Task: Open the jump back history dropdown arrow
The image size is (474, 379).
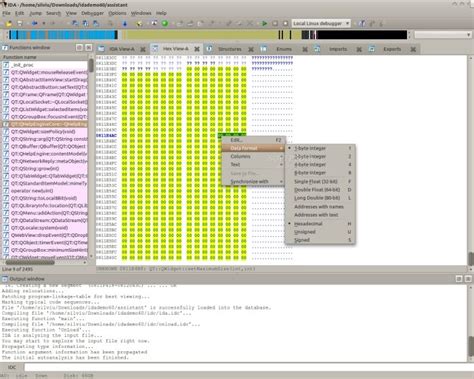Action: click(x=44, y=24)
